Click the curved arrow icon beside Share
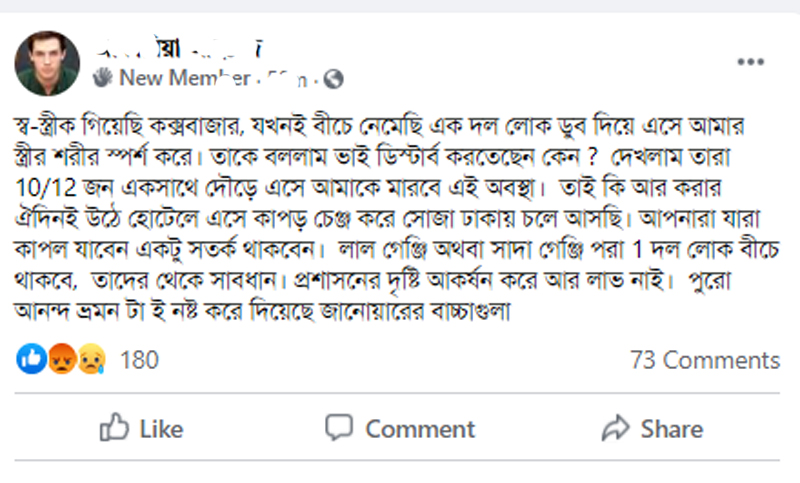Image resolution: width=800 pixels, height=483 pixels. pyautogui.click(x=616, y=427)
